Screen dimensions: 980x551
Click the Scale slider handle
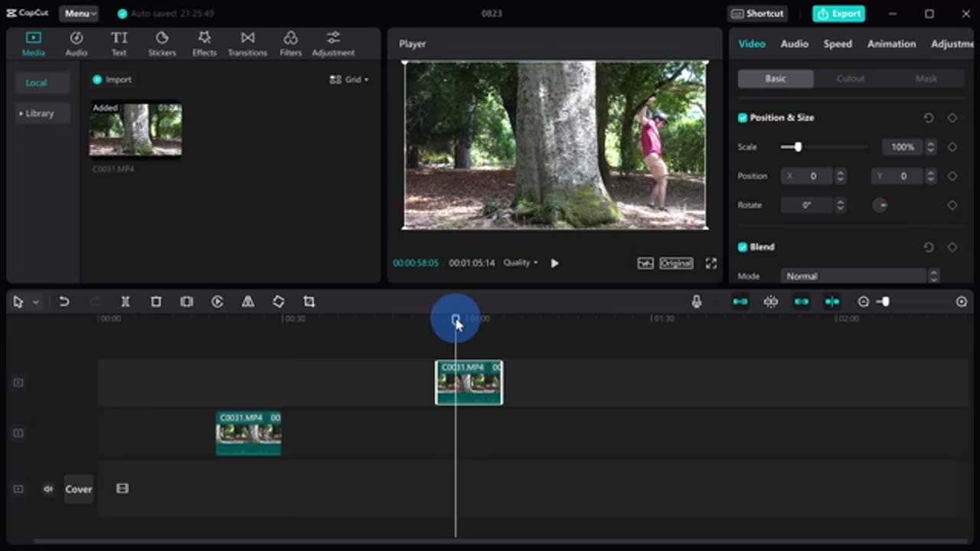[798, 147]
